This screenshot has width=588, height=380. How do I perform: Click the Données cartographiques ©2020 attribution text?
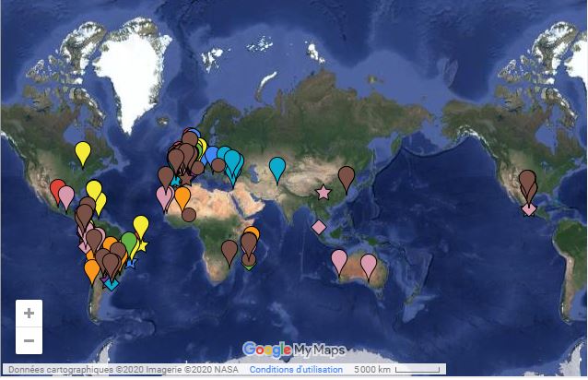pyautogui.click(x=123, y=370)
